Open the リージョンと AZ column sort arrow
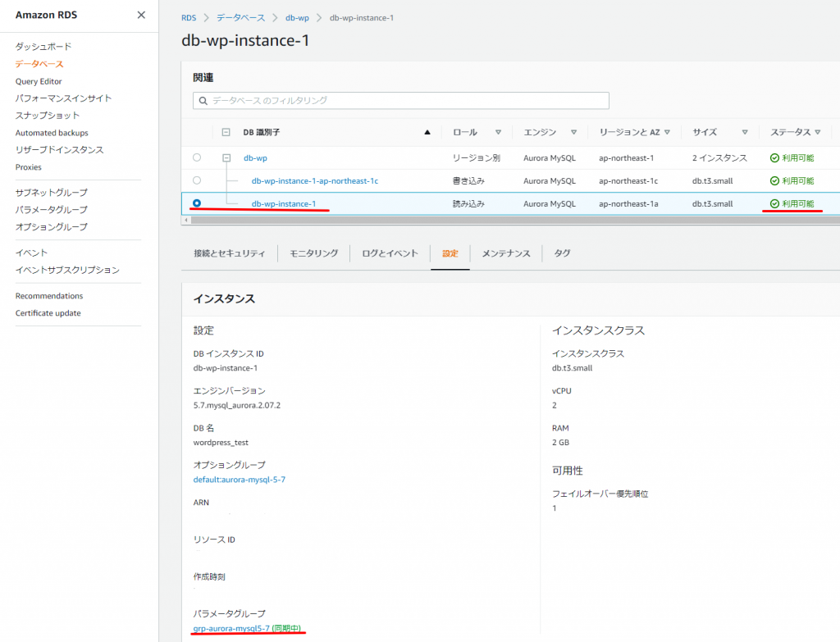Image resolution: width=840 pixels, height=642 pixels. coord(667,132)
